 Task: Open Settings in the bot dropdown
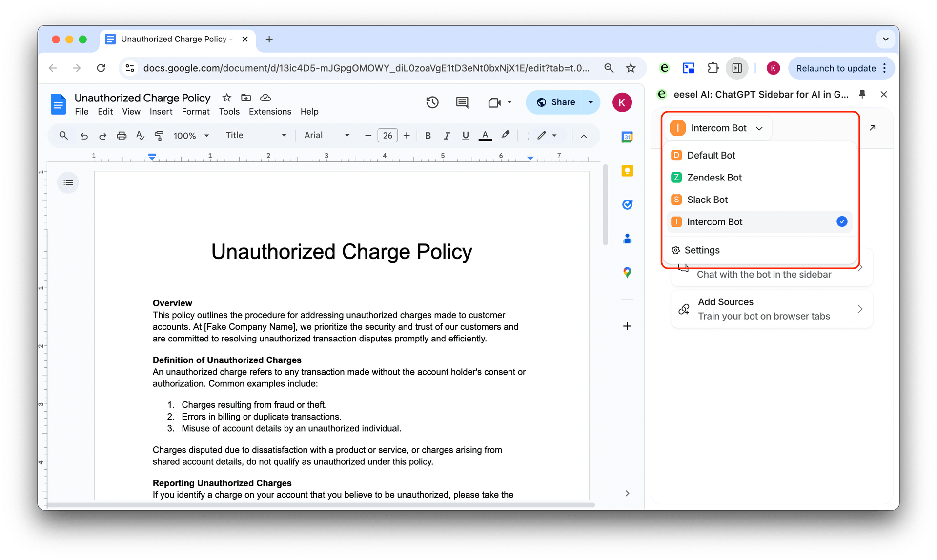tap(760, 250)
